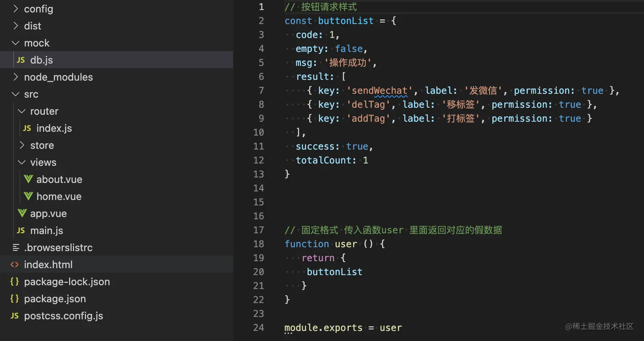Click the JS icon of main.js
This screenshot has height=341, width=644.
[x=20, y=231]
